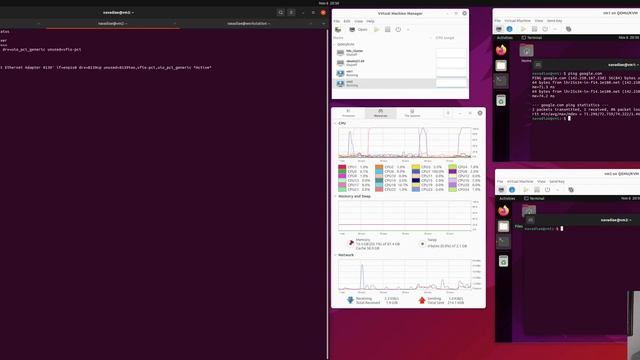This screenshot has height=360, width=640.
Task: Collapse the CPU section in System Monitor
Action: click(336, 123)
